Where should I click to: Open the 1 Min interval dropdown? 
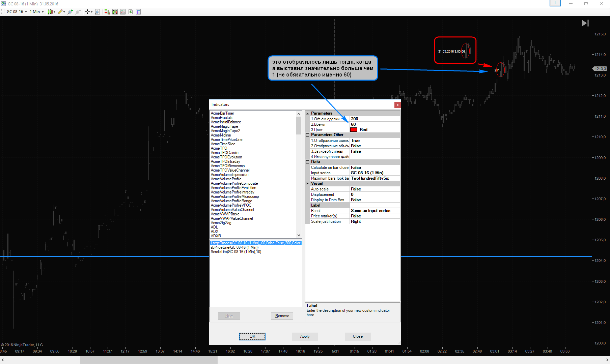pos(36,12)
